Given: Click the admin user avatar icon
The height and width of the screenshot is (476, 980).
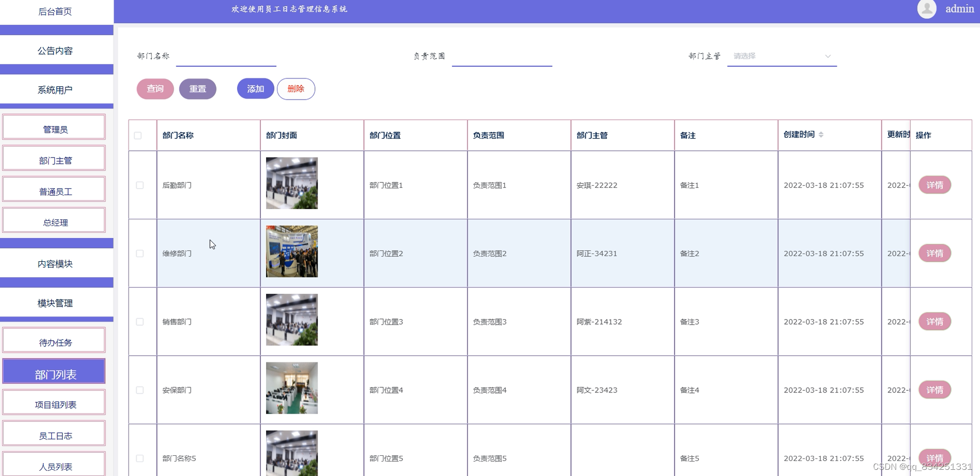Looking at the screenshot, I should point(926,9).
